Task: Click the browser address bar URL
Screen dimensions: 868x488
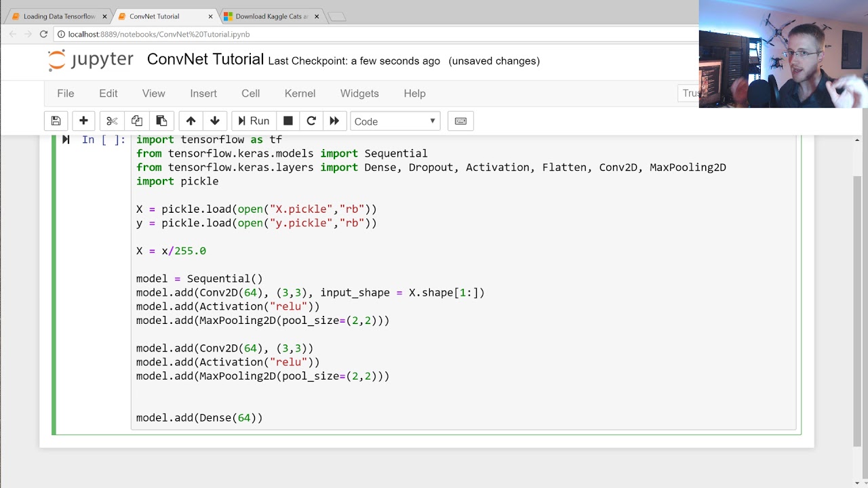Action: (159, 34)
